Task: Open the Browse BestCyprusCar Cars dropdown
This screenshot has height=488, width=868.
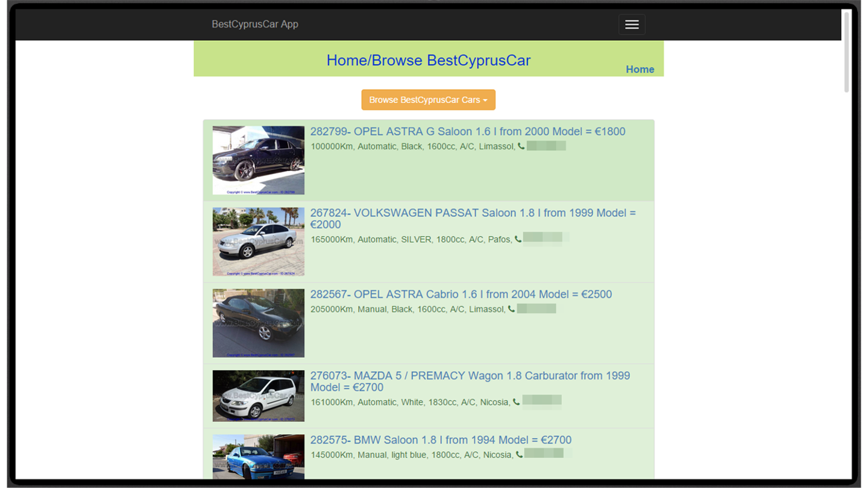Action: (429, 100)
